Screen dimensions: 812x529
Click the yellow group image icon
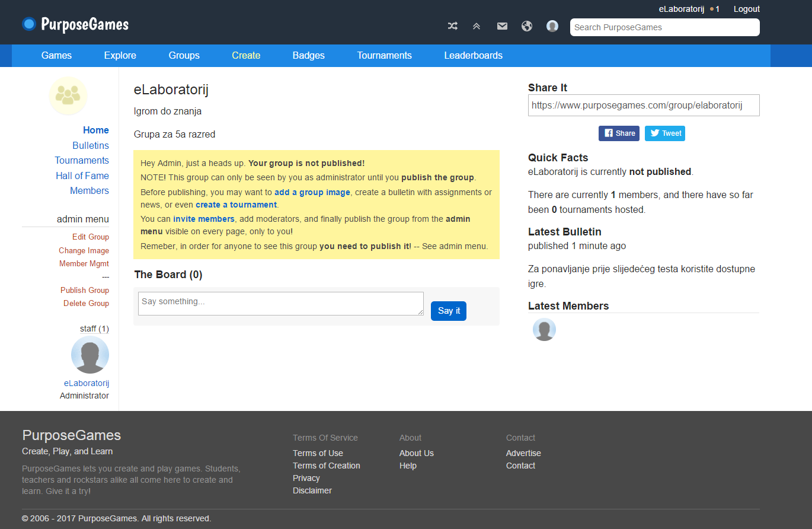click(x=68, y=95)
